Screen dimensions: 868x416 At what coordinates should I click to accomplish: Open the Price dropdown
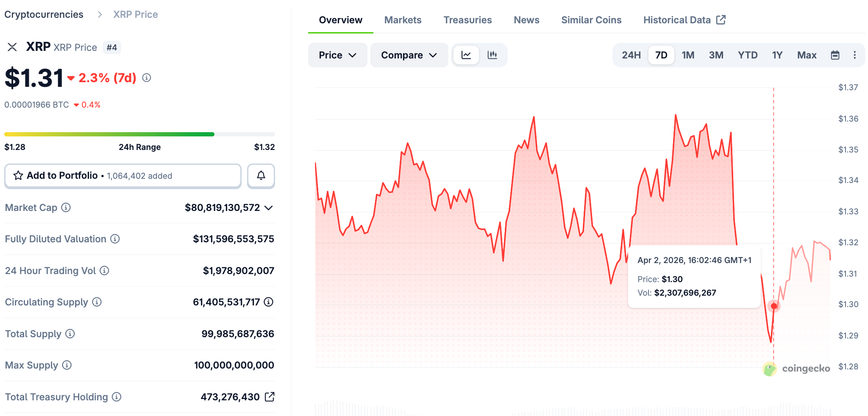coord(337,55)
